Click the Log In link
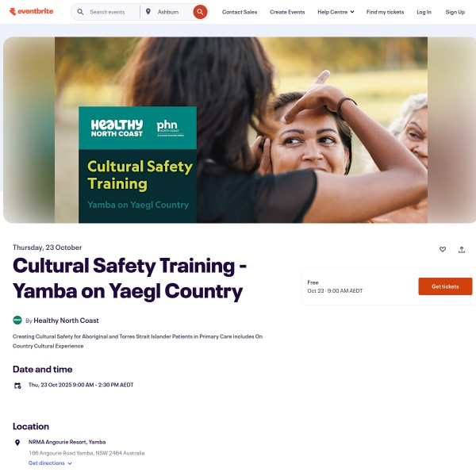 coord(424,12)
